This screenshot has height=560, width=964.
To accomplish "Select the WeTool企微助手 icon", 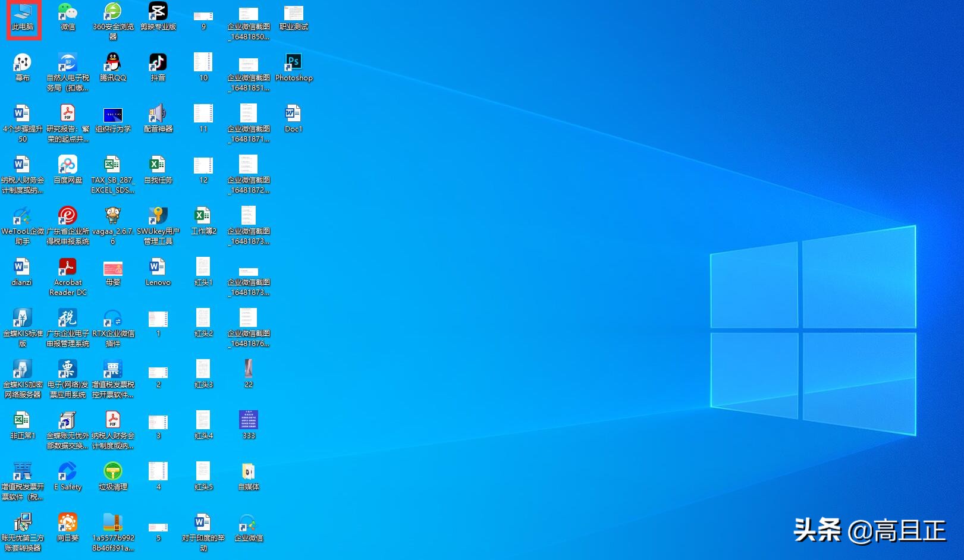I will 23,225.
